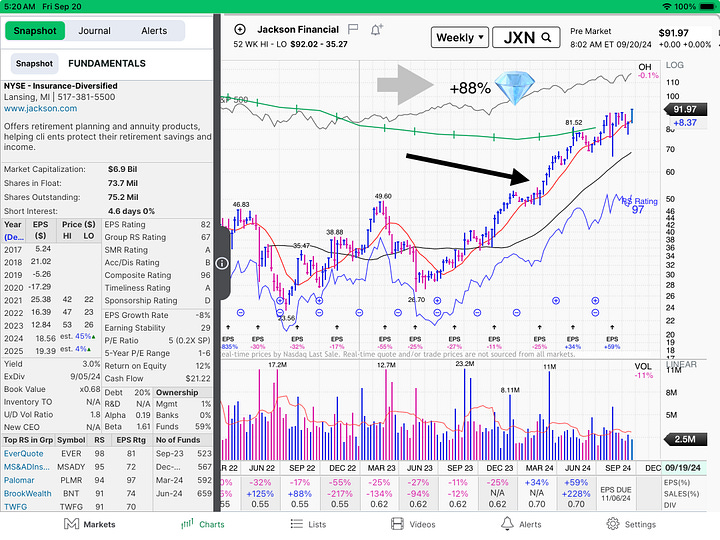Open Lists from bottom navigation

coord(308,524)
